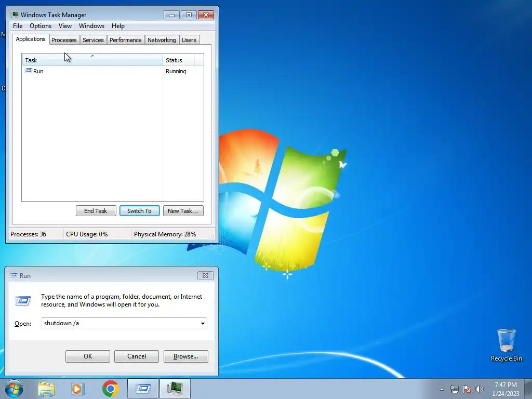Click the Switch To button
532x399 pixels.
[139, 211]
